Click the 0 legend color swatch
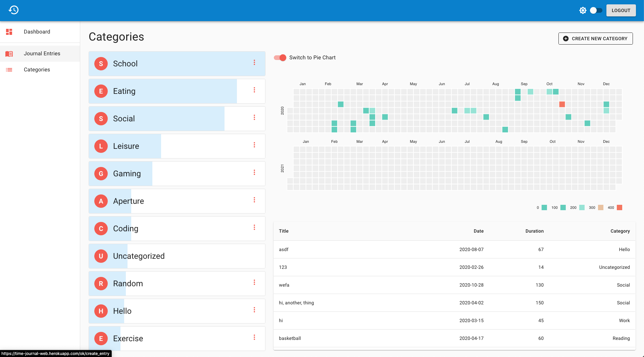644x357 pixels. click(x=544, y=207)
